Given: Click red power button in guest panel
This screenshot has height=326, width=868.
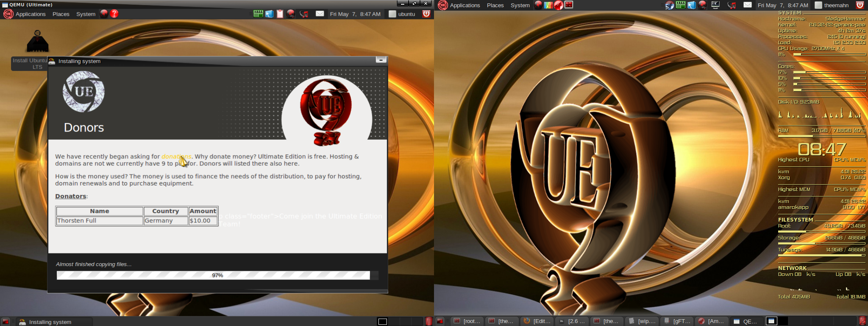Looking at the screenshot, I should [426, 14].
